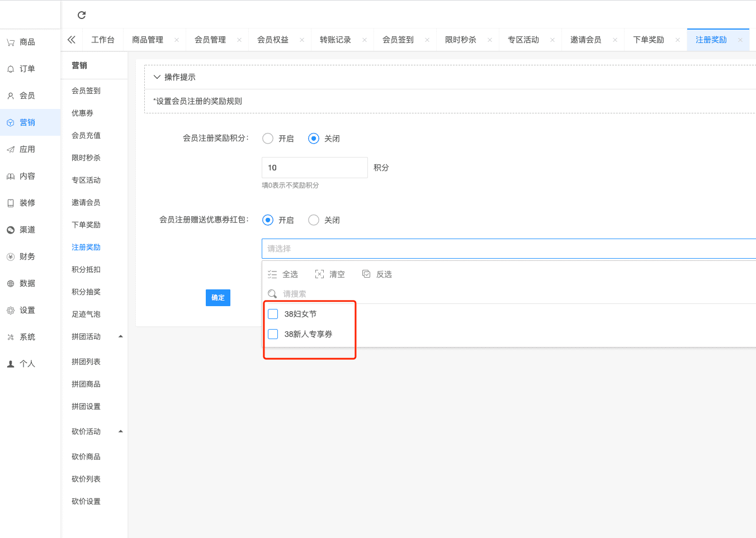This screenshot has width=756, height=538.
Task: Open 订单 section with bell icon
Action: pos(11,69)
